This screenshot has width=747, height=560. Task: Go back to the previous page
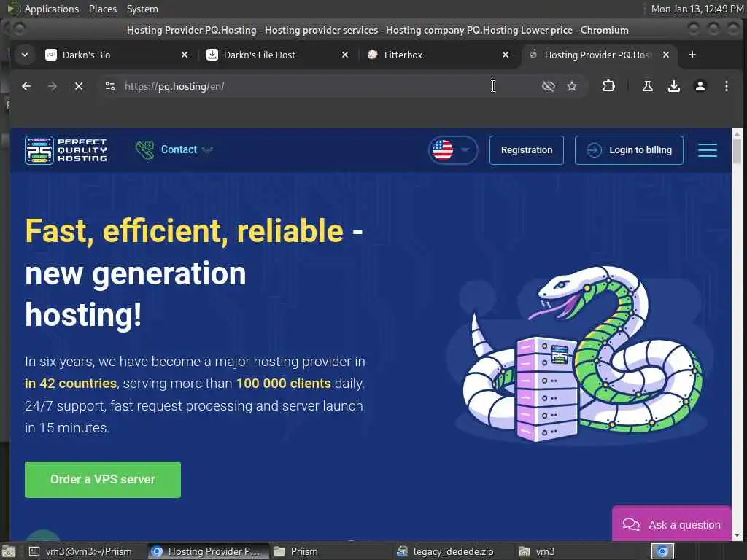tap(26, 86)
